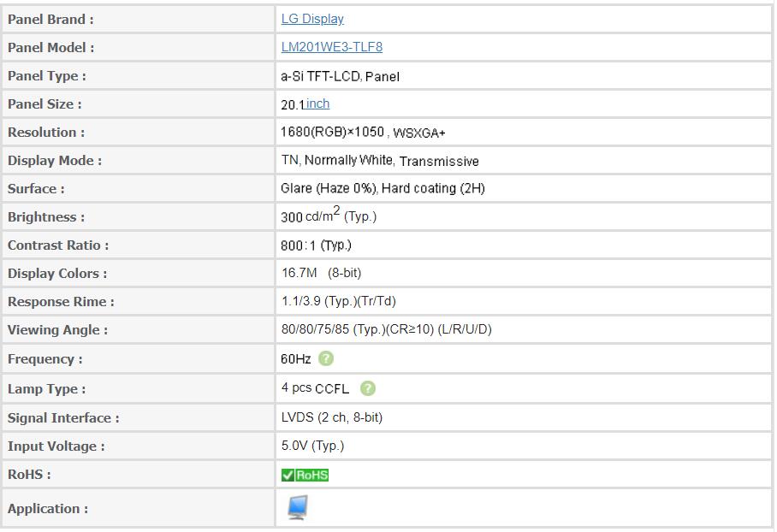
Task: Select the 4 pcs CCFL value
Action: [x=315, y=387]
